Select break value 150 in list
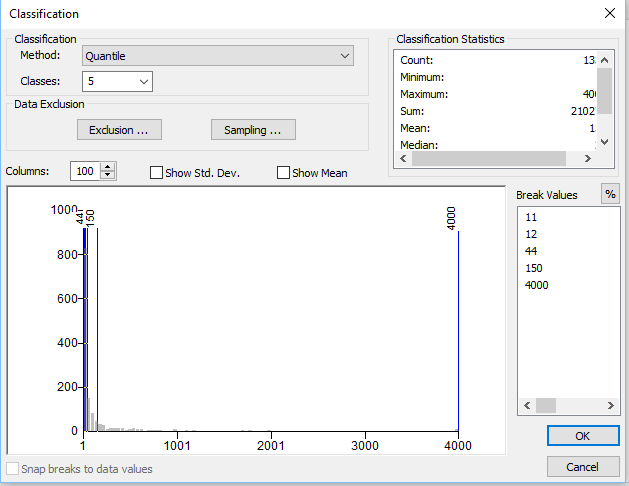The image size is (629, 486). click(534, 268)
